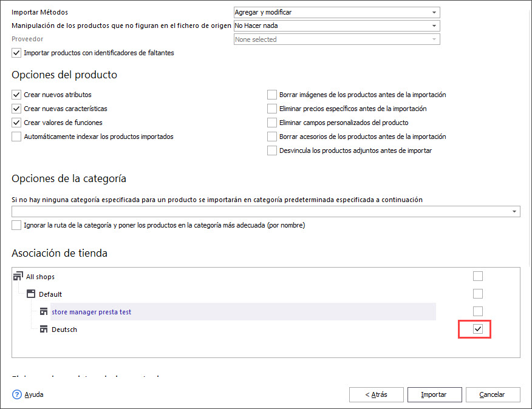Toggle Crear nuevas características checkbox
Image resolution: width=532 pixels, height=409 pixels.
click(16, 109)
